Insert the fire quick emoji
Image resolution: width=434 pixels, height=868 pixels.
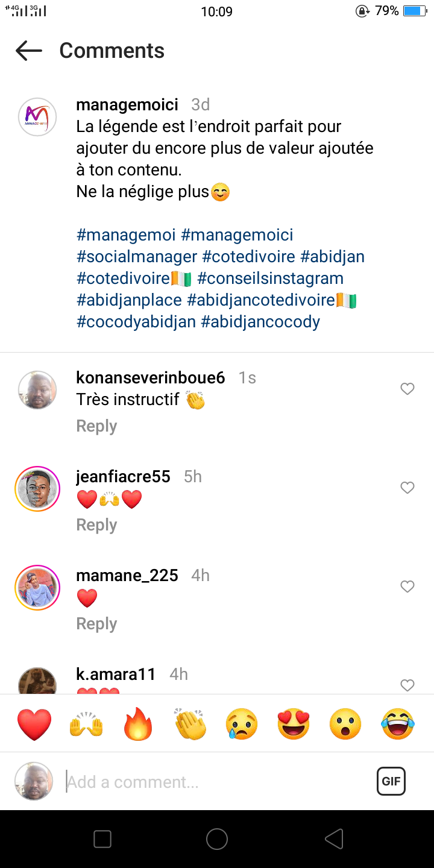coord(139,724)
